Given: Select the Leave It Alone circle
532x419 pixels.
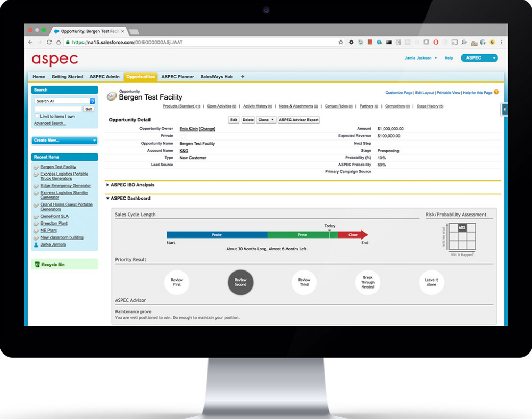Looking at the screenshot, I should click(x=431, y=282).
